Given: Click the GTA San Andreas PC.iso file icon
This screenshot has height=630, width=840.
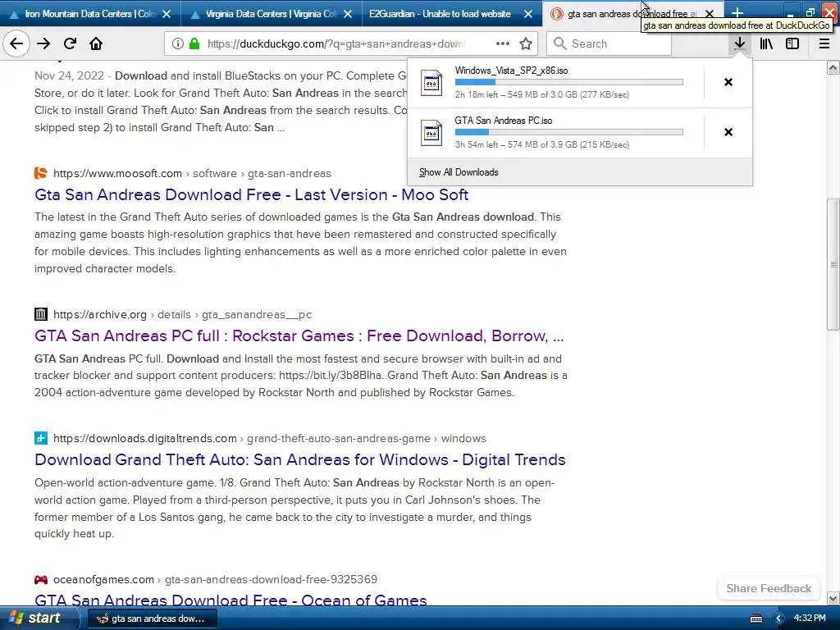Looking at the screenshot, I should click(x=431, y=133).
